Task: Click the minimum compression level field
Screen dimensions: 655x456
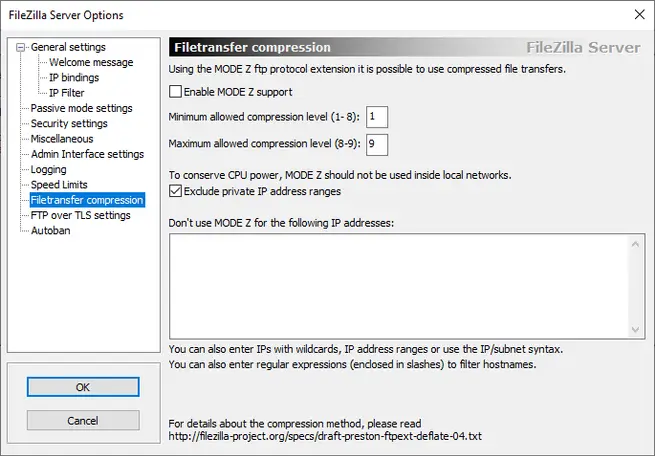Action: click(377, 118)
